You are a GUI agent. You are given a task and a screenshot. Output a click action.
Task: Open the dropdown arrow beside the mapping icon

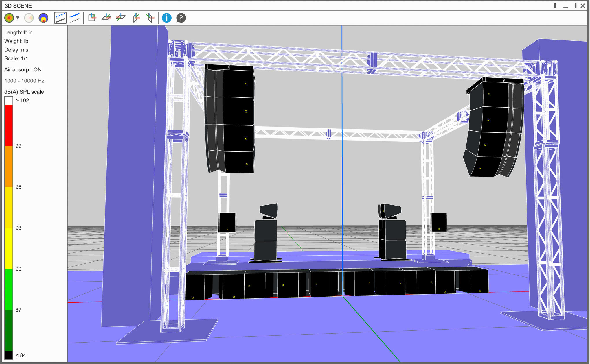[18, 18]
